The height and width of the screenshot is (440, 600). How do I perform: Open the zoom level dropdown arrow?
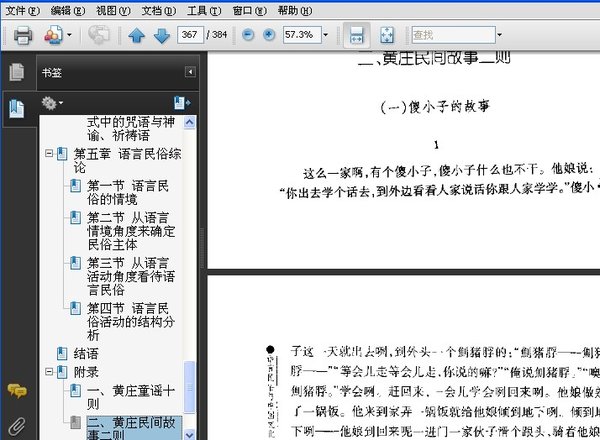326,35
